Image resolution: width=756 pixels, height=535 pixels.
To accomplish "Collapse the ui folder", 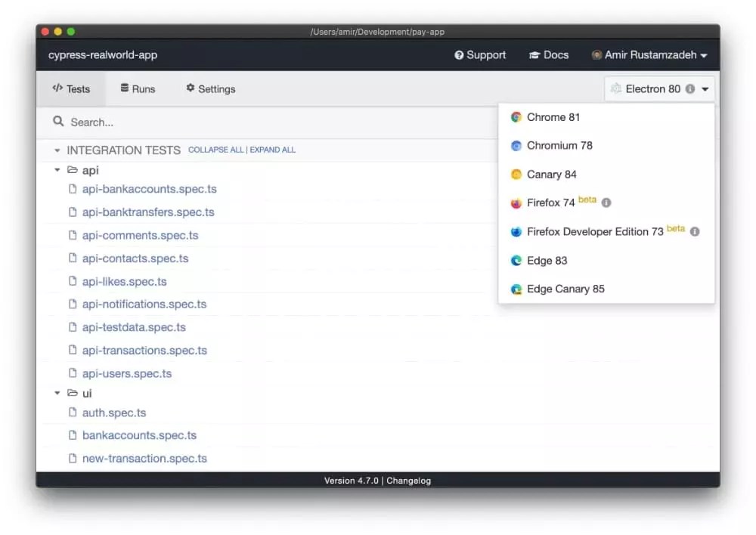I will (x=57, y=393).
